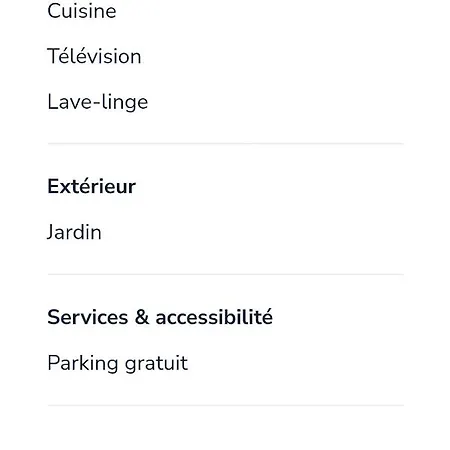The height and width of the screenshot is (450, 450).
Task: Select the Jardin amenity item
Action: point(74,232)
